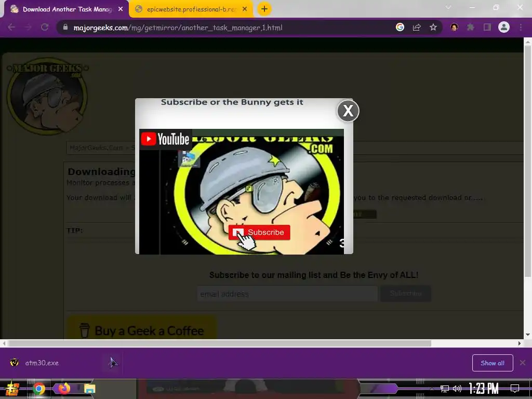Screen dimensions: 532x399
Task: Open Chrome from the taskbar
Action: [x=38, y=389]
